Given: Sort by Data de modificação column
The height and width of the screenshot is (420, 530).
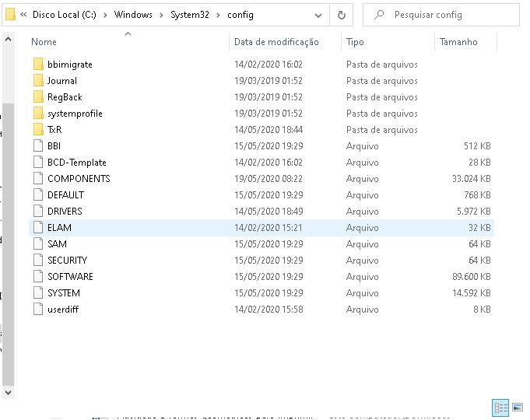Looking at the screenshot, I should coord(276,42).
